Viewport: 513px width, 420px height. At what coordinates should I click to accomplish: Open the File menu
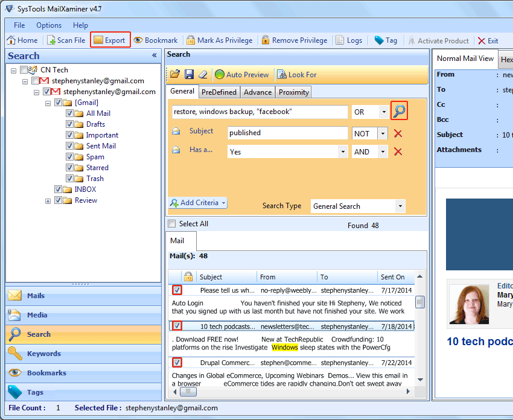(x=19, y=25)
